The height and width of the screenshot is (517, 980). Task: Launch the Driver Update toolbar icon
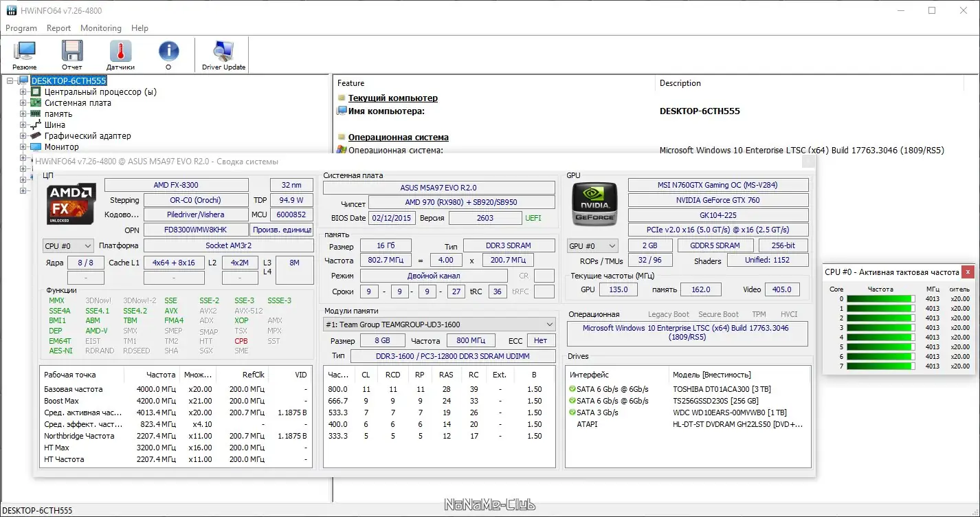point(223,55)
